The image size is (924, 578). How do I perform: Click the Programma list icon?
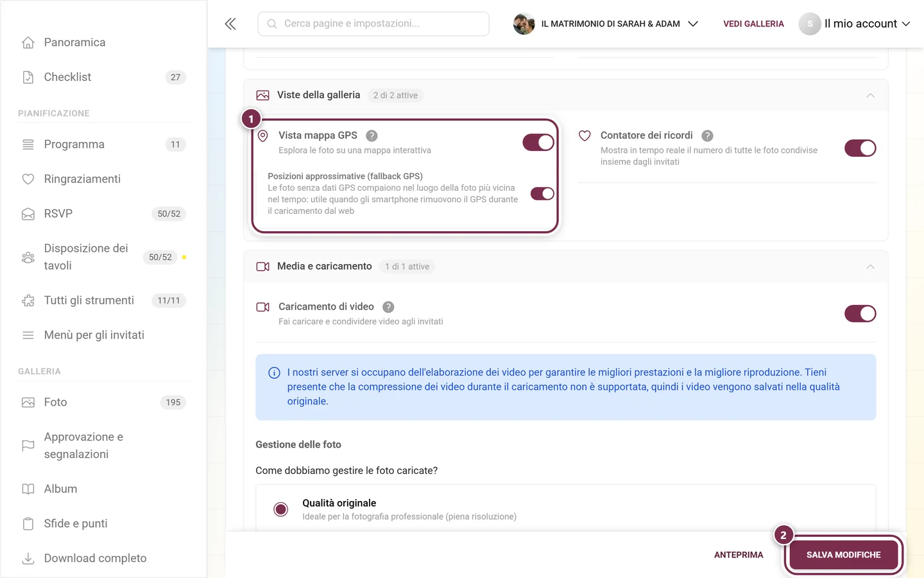coord(28,144)
